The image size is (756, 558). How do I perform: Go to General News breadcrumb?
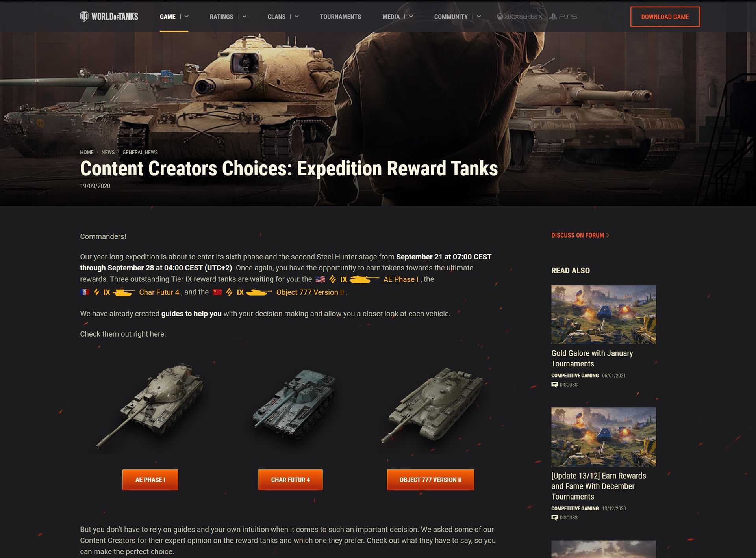click(x=140, y=152)
